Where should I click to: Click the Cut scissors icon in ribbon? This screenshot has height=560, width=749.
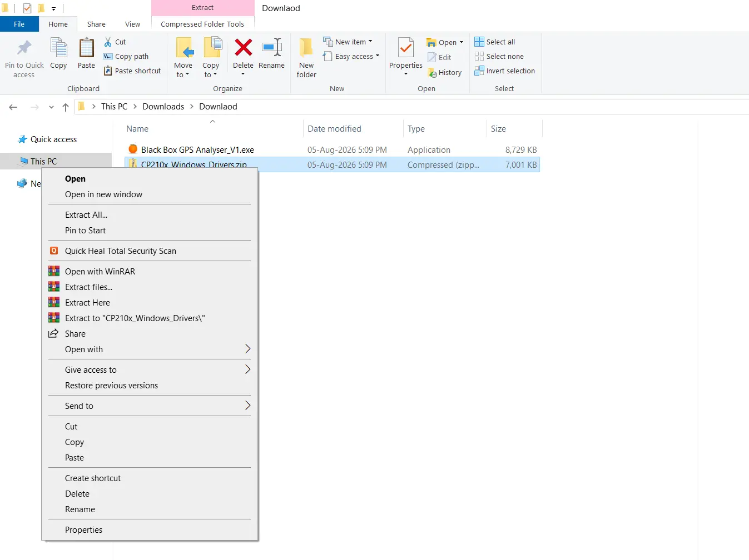click(108, 42)
